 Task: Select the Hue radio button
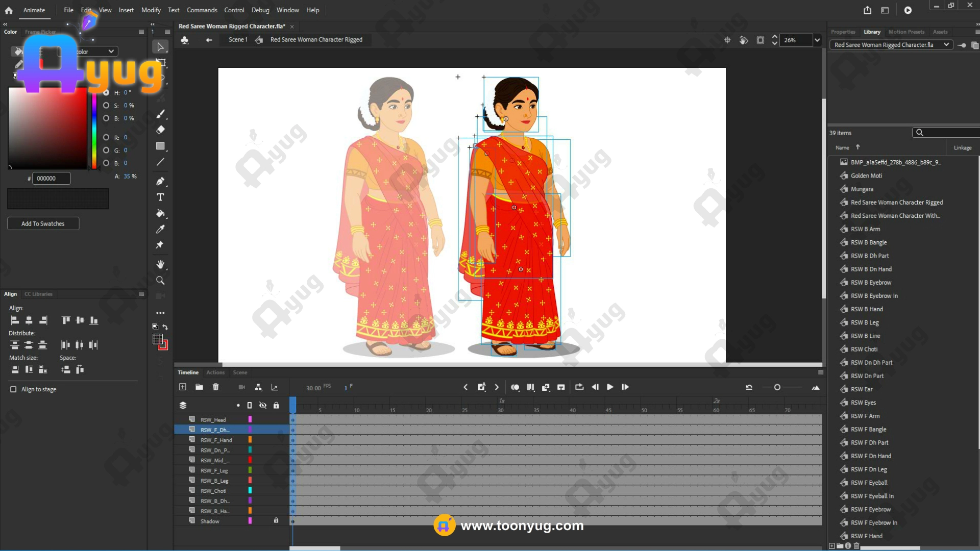(106, 92)
